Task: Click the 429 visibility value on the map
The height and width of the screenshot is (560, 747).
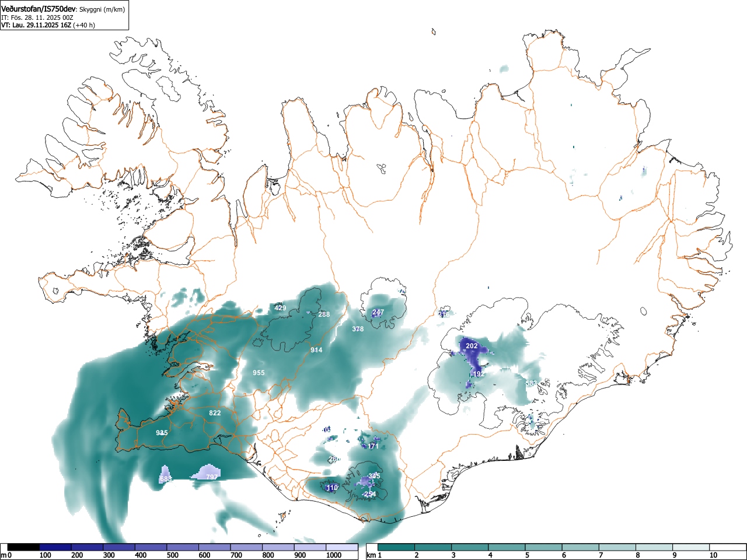Action: click(280, 308)
